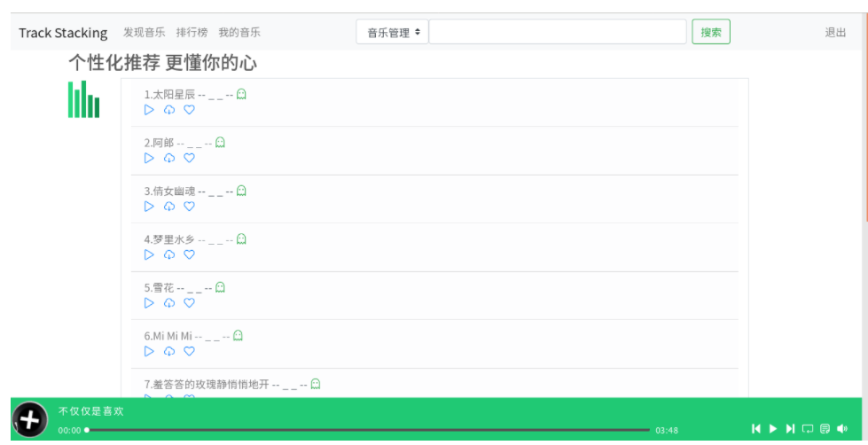868x445 pixels.
Task: Download the song 阿郎
Action: point(169,158)
